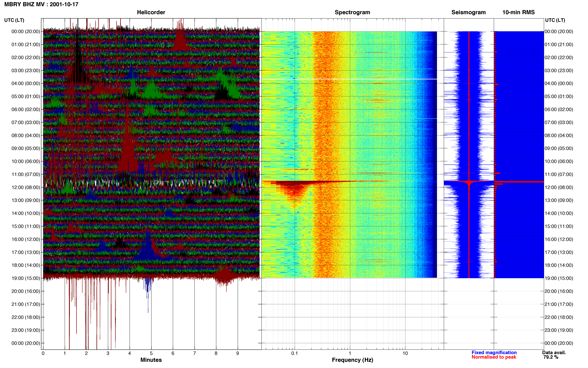Click the Seismogram panel heading

click(468, 12)
